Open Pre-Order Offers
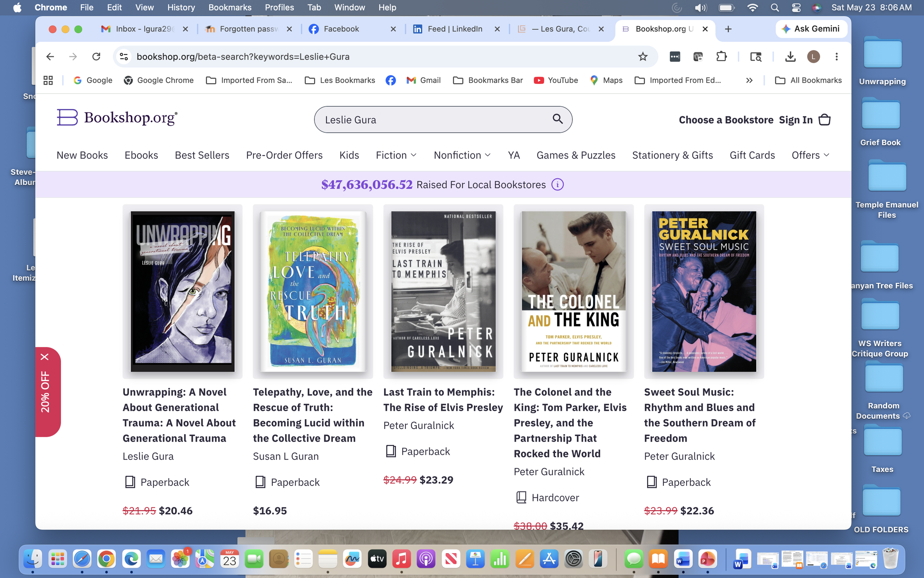The width and height of the screenshot is (924, 578). (284, 155)
